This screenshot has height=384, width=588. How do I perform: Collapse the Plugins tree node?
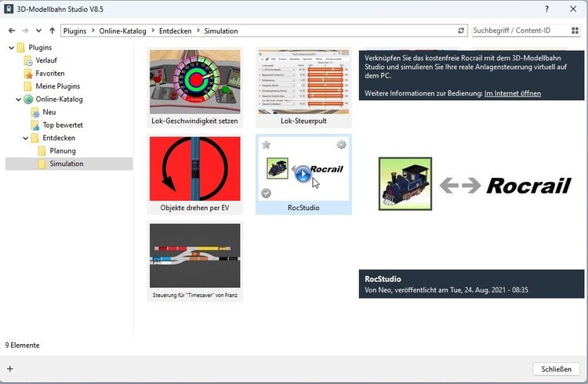click(x=11, y=48)
